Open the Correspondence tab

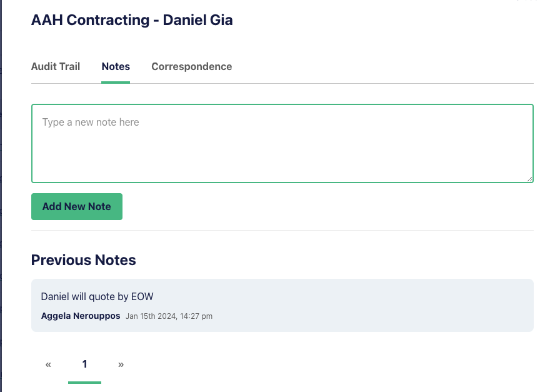[x=191, y=66]
